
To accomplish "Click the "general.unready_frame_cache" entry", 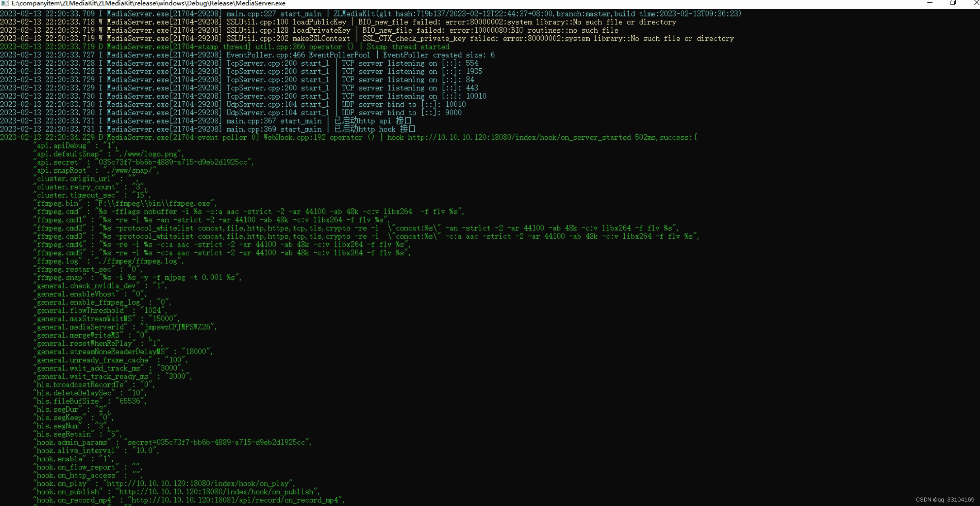I will click(111, 360).
